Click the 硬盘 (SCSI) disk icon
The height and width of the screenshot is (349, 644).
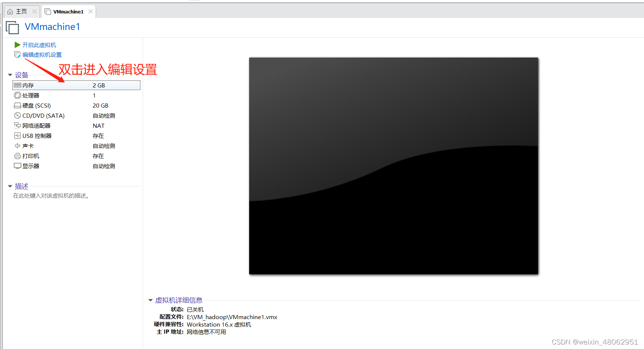(18, 105)
